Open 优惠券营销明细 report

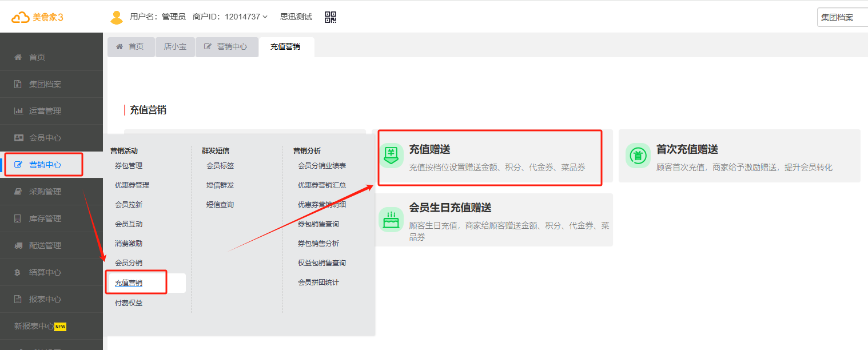(x=322, y=205)
